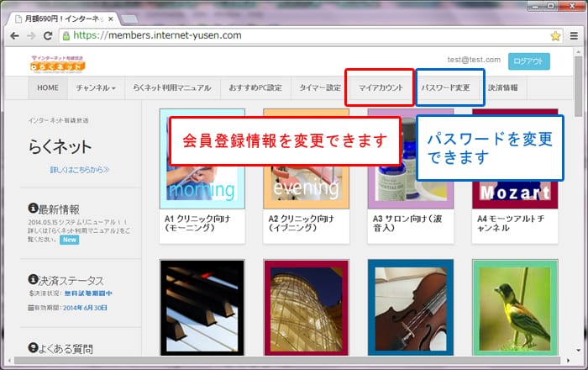Viewport: 588px width, 370px height.
Task: Open パスワード変更 menu item
Action: click(x=445, y=87)
